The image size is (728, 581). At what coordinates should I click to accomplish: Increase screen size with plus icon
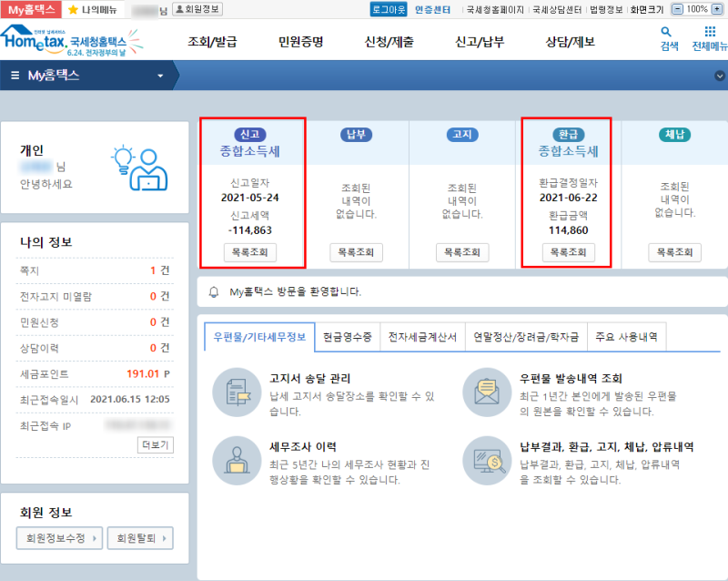point(717,9)
